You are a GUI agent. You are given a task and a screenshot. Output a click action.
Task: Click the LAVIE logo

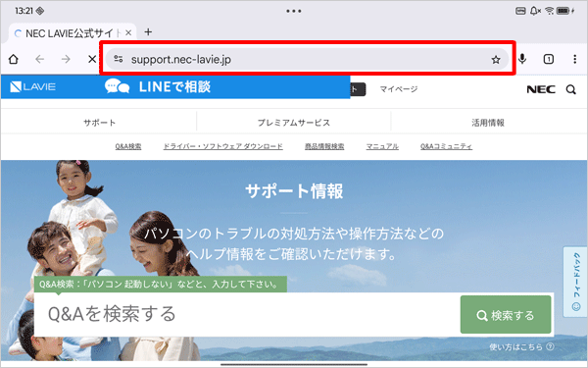pos(32,86)
